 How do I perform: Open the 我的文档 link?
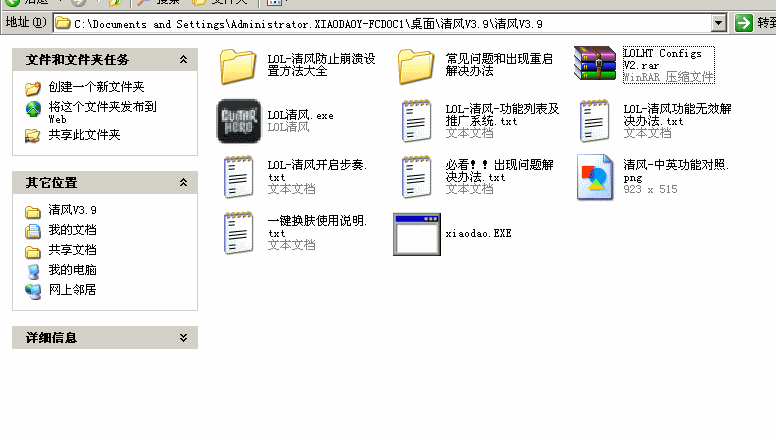(x=72, y=230)
